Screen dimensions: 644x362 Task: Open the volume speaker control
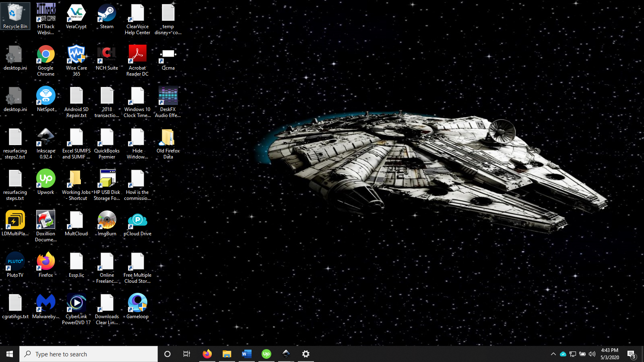592,354
